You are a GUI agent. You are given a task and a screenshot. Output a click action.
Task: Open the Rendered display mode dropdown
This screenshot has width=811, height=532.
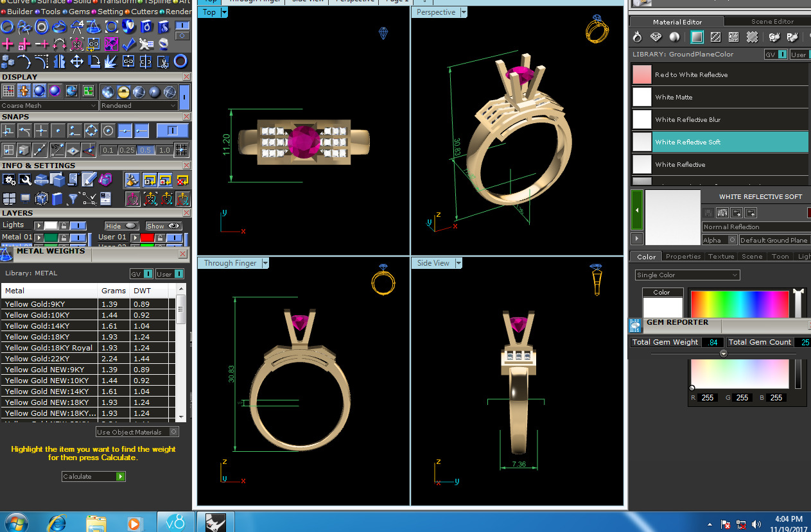[x=139, y=105]
